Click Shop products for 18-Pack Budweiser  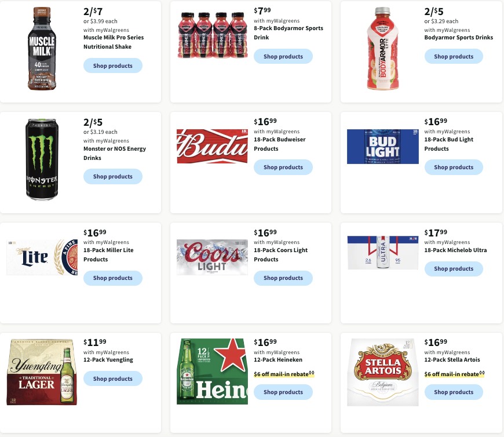(283, 167)
